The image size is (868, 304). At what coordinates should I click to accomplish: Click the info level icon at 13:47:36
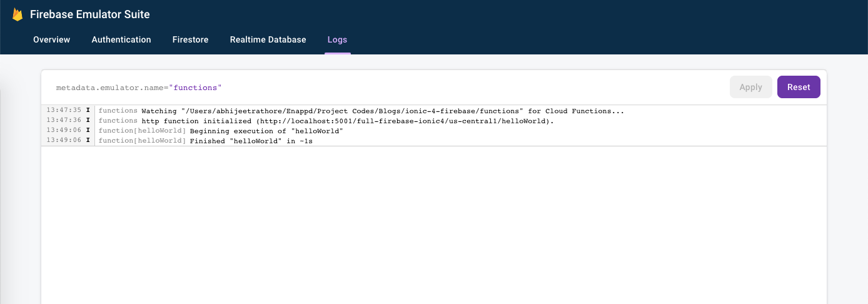click(88, 121)
